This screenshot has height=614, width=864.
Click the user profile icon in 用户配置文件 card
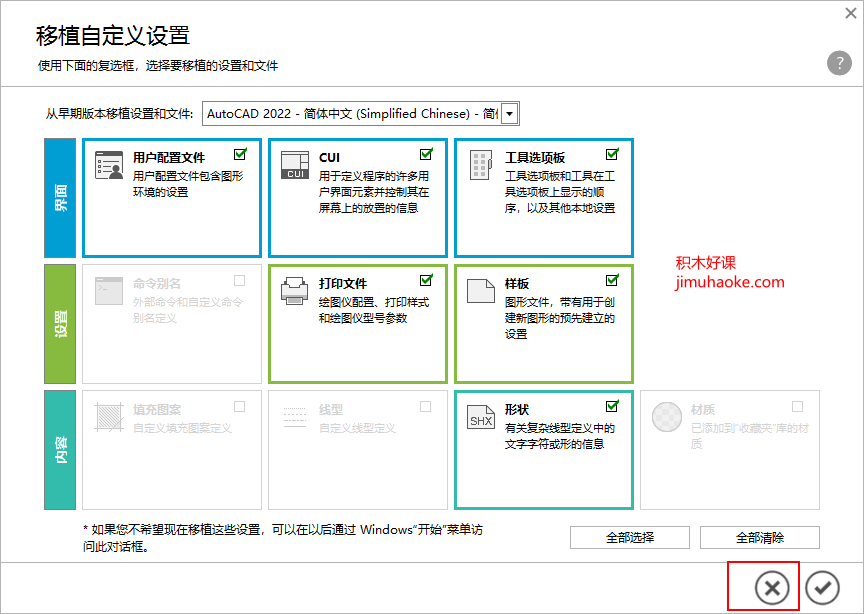[x=109, y=165]
